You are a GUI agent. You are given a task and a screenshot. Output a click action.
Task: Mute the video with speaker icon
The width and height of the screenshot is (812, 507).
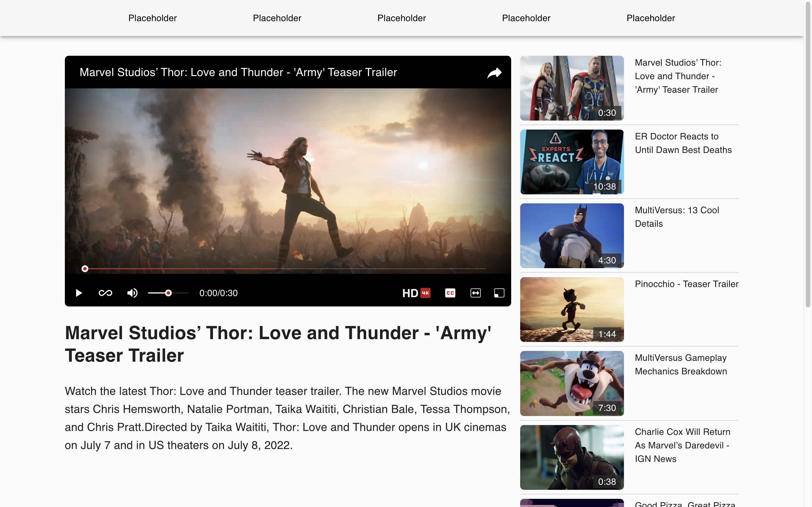[x=132, y=293]
